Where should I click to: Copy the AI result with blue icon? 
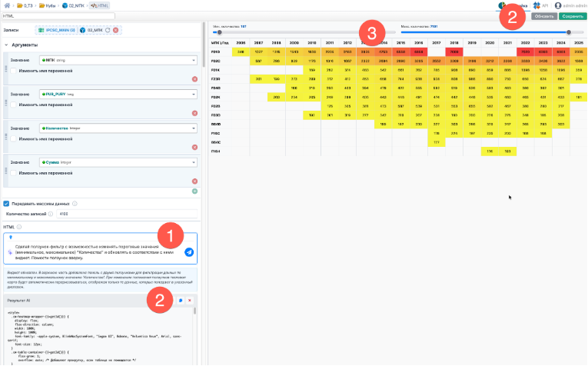tap(180, 300)
